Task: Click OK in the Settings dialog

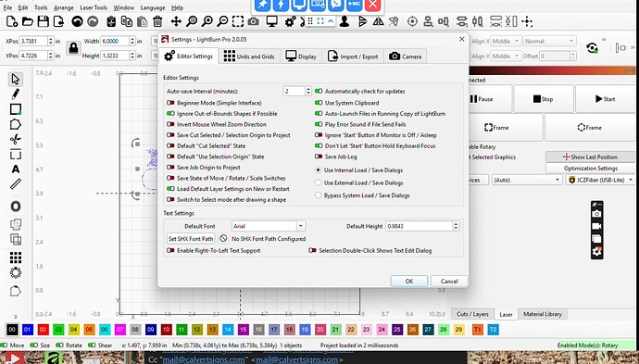Action: pyautogui.click(x=409, y=281)
